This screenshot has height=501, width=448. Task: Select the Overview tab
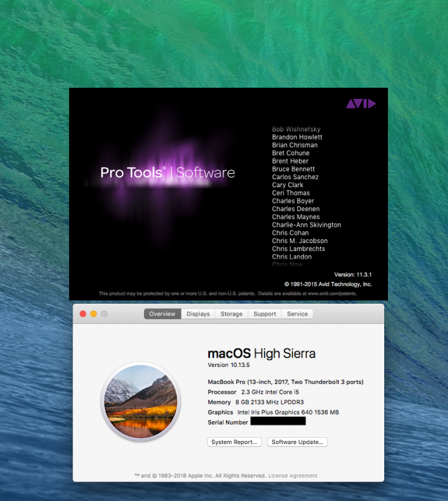(x=162, y=314)
